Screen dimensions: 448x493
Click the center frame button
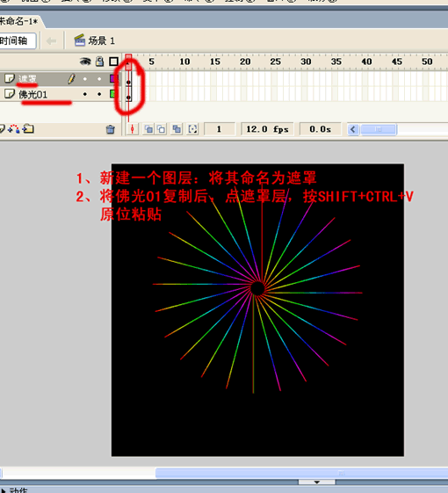(133, 129)
